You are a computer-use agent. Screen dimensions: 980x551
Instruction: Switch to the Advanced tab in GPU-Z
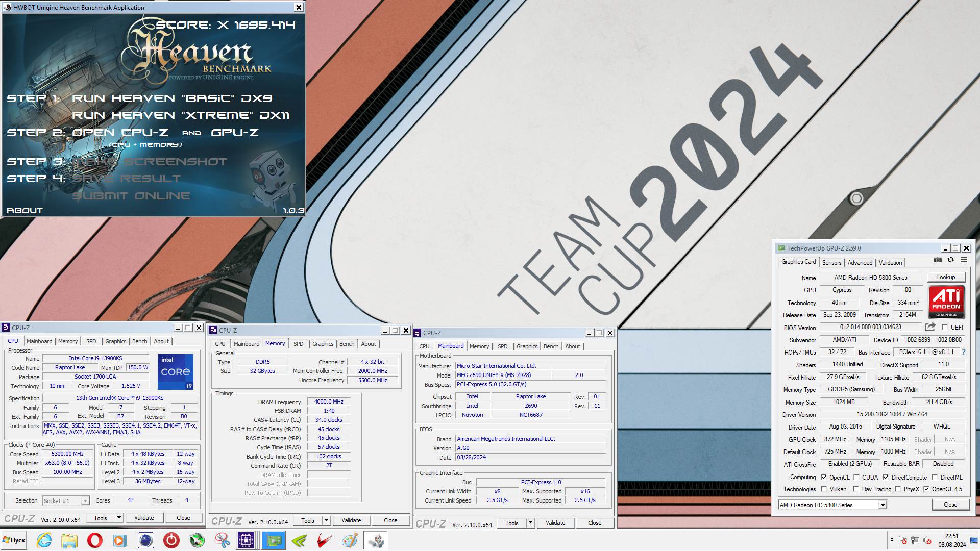tap(860, 263)
